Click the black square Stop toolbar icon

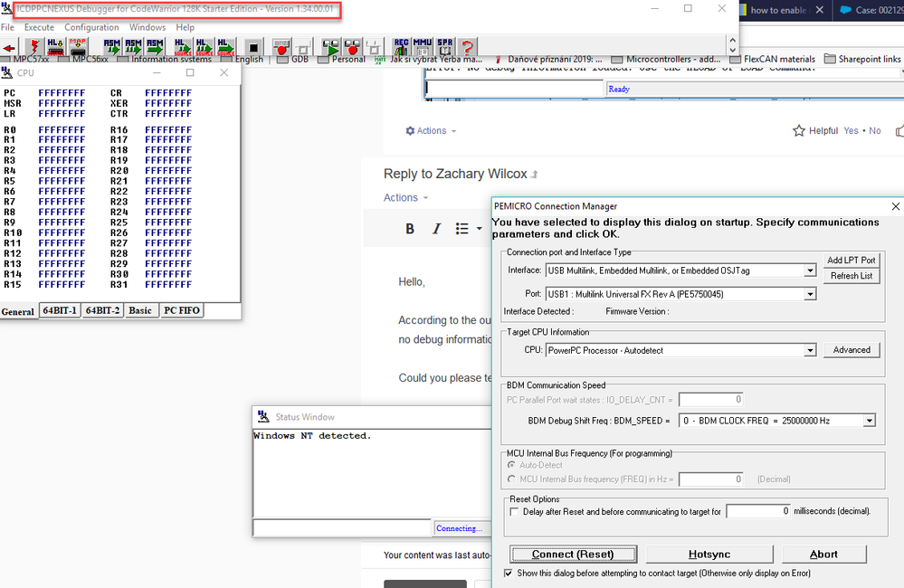pyautogui.click(x=252, y=47)
